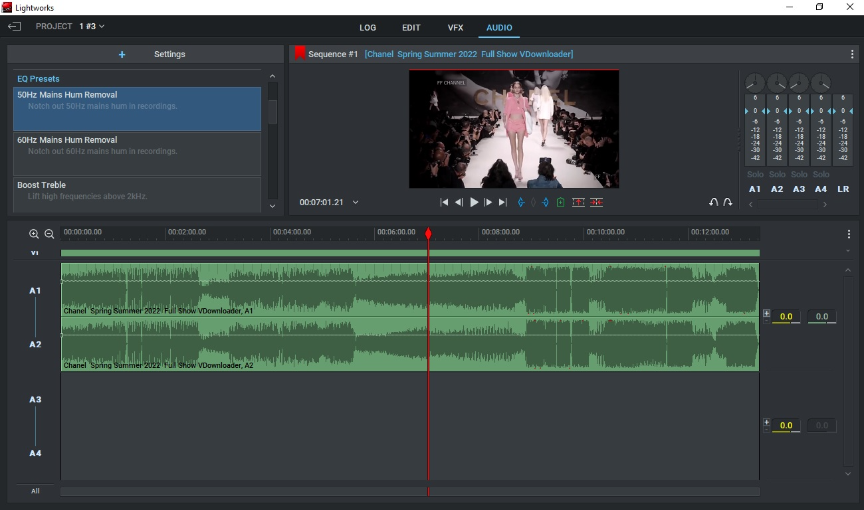Click the A4 pan knob in mixer
Screen dimensions: 864x510
[x=821, y=83]
